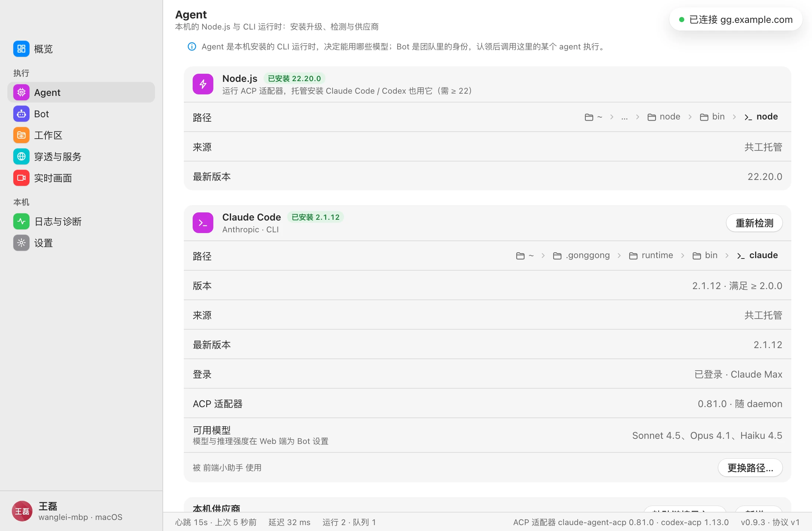812x531 pixels.
Task: Open the 设置 gear icon
Action: point(21,243)
